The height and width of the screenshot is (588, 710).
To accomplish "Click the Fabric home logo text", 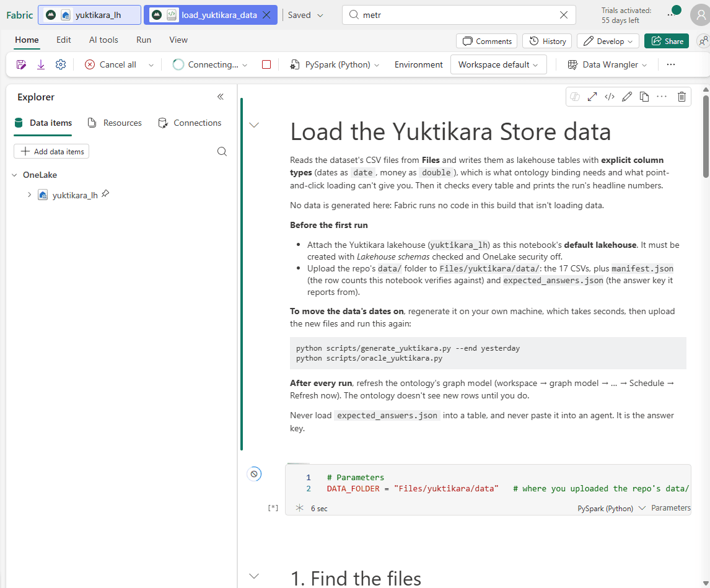I will [x=19, y=15].
